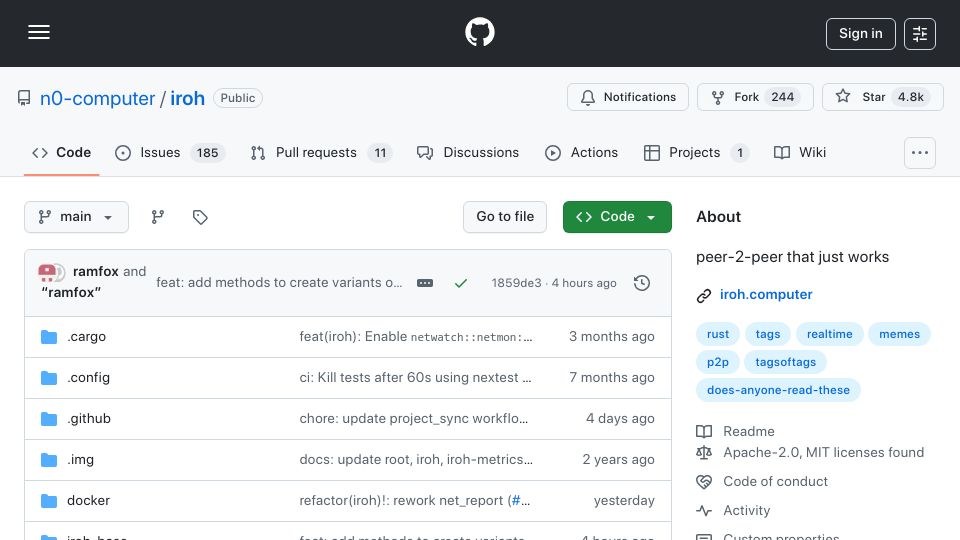This screenshot has width=960, height=540.
Task: Visit the iroh.computer website link
Action: (x=766, y=294)
